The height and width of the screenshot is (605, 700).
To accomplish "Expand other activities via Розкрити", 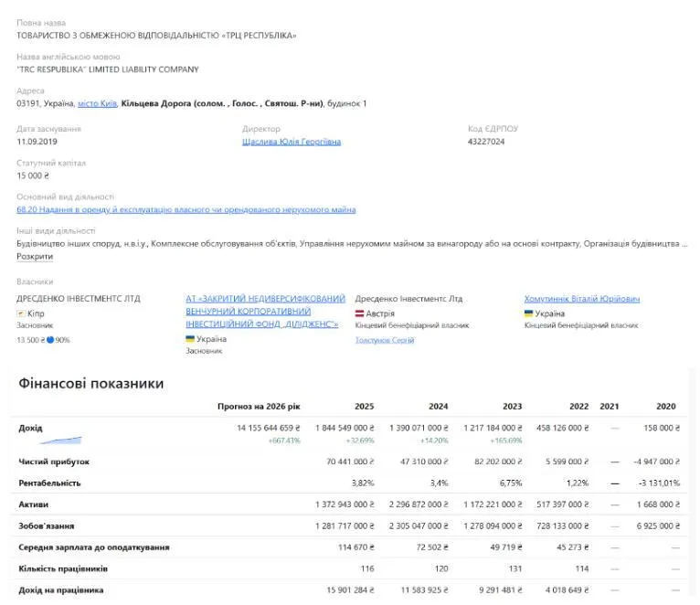I will point(35,256).
